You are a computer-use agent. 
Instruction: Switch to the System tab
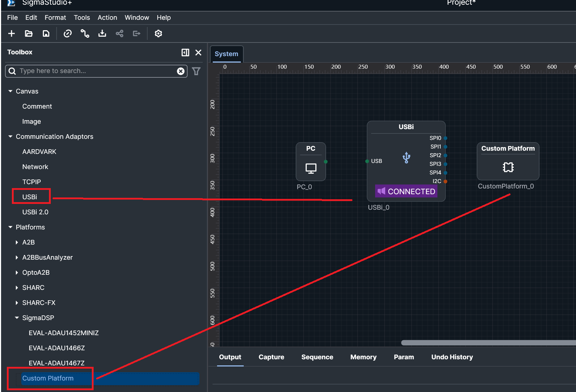pyautogui.click(x=226, y=54)
